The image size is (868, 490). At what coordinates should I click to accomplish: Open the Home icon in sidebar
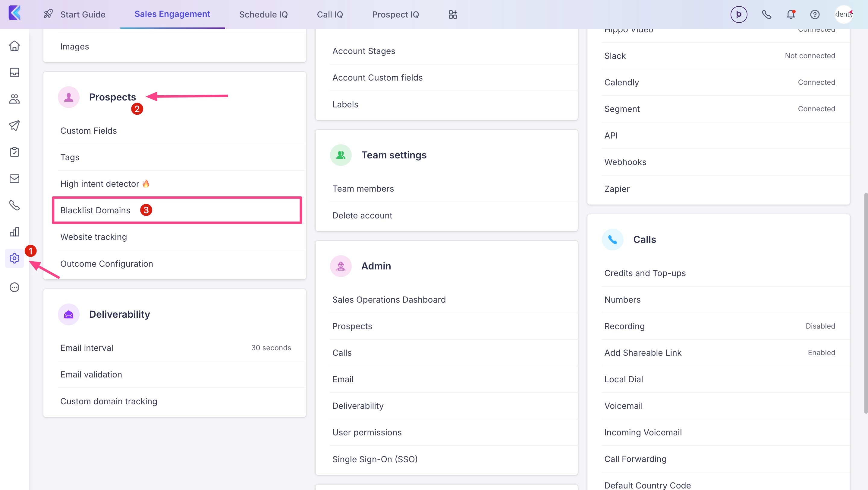[14, 46]
